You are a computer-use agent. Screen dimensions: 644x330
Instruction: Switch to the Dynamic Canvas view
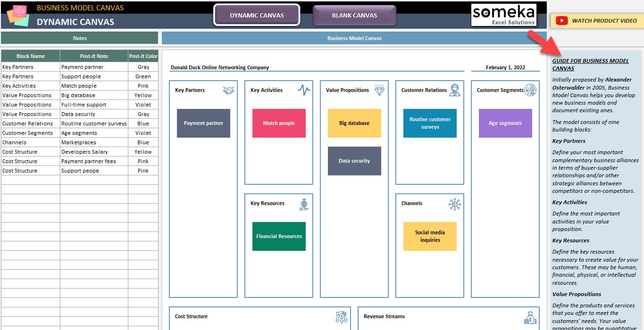[257, 16]
